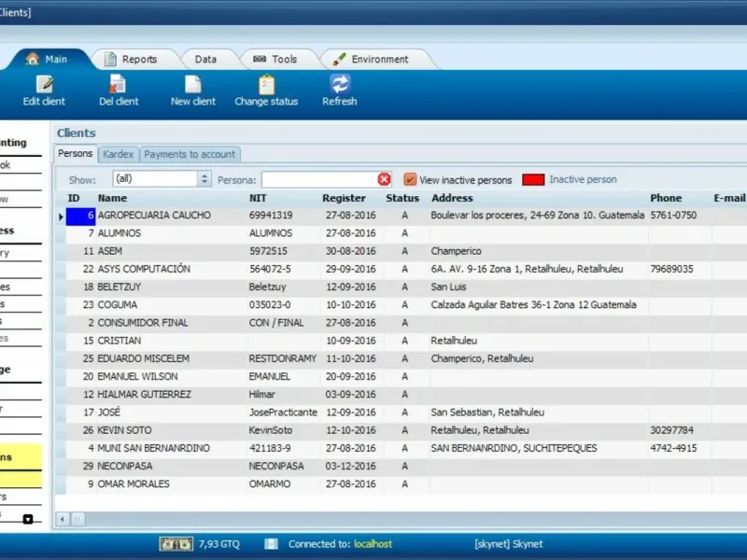Select the EDUARDO MISCELEM row

[x=401, y=358]
